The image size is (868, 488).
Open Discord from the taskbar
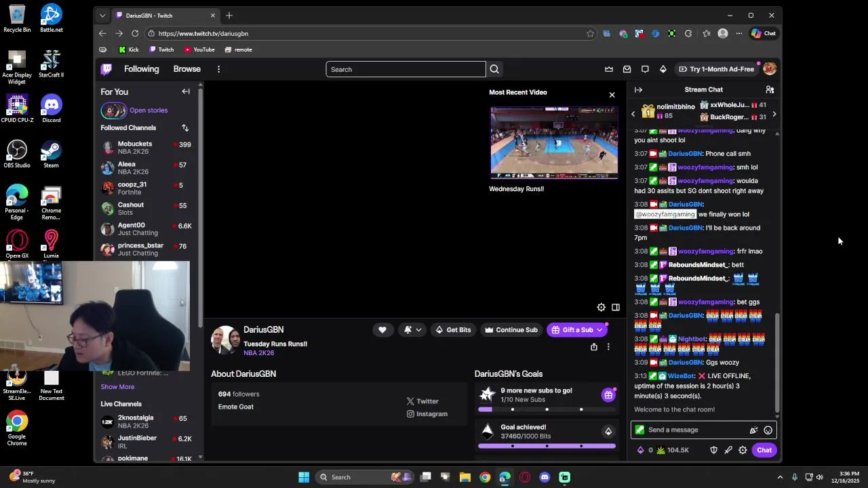coord(545,477)
